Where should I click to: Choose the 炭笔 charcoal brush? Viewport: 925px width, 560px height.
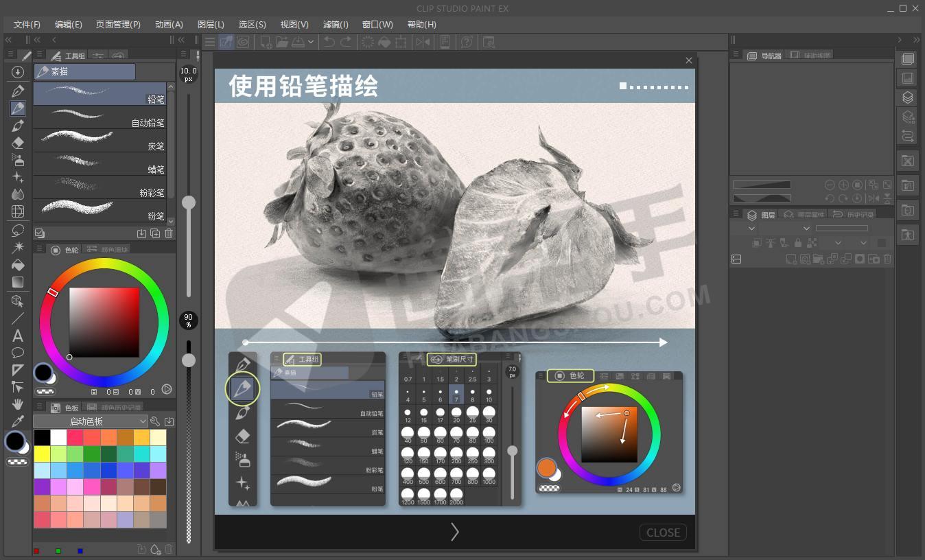[x=100, y=141]
